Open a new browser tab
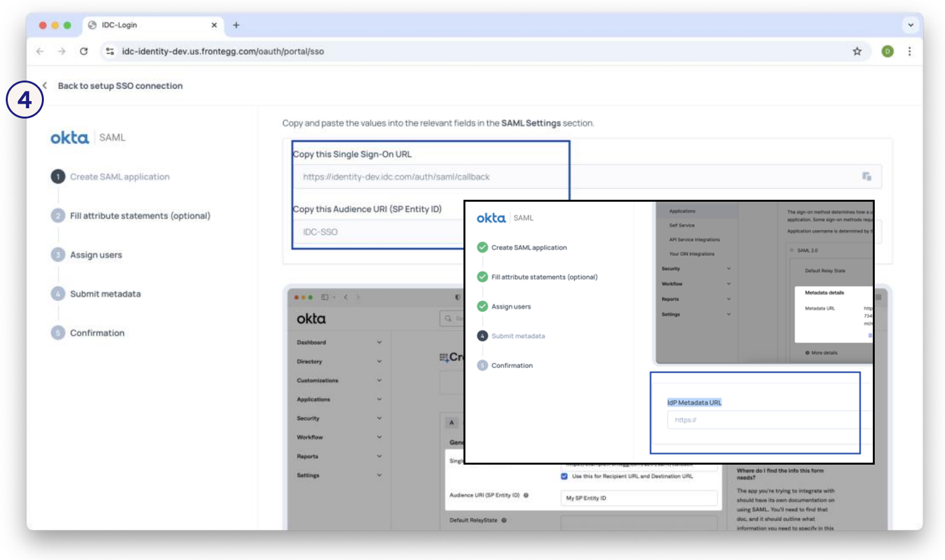The width and height of the screenshot is (945, 560). 236,25
